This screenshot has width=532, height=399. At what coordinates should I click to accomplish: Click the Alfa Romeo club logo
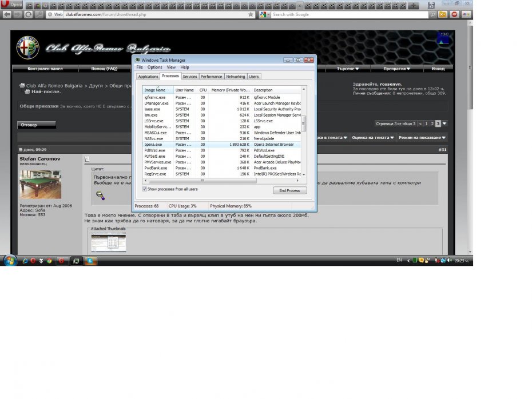pyautogui.click(x=27, y=47)
